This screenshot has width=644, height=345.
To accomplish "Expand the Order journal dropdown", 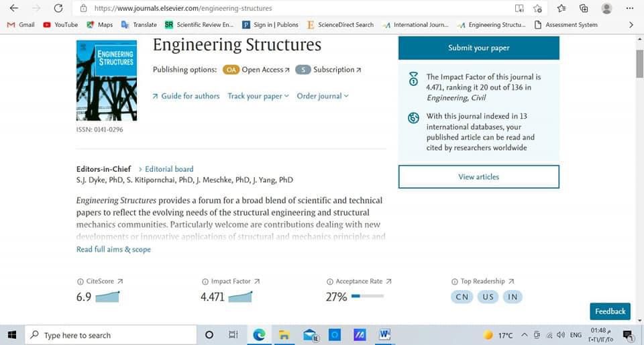I will click(323, 96).
